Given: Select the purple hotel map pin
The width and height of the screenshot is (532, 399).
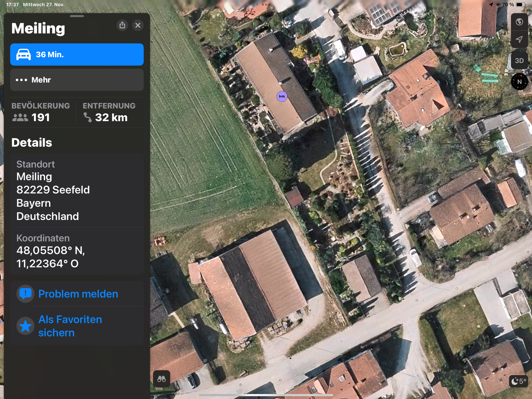Looking at the screenshot, I should point(282,97).
